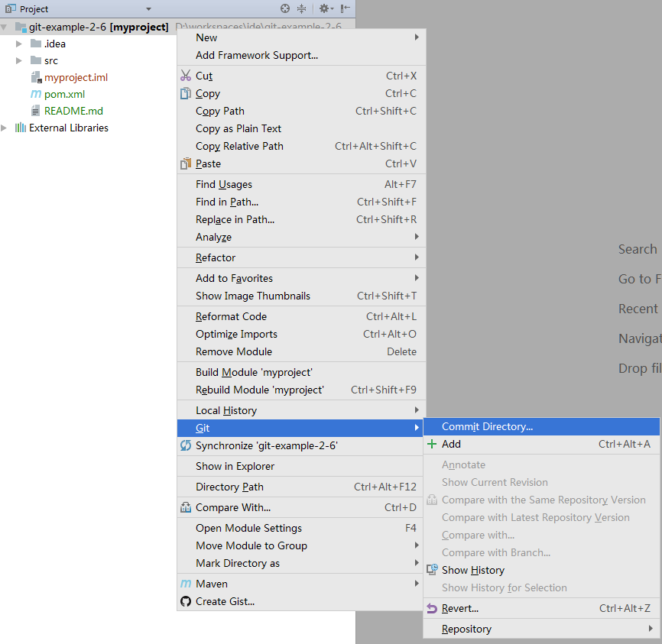Open Mark Directory as
This screenshot has width=662, height=644.
click(300, 563)
